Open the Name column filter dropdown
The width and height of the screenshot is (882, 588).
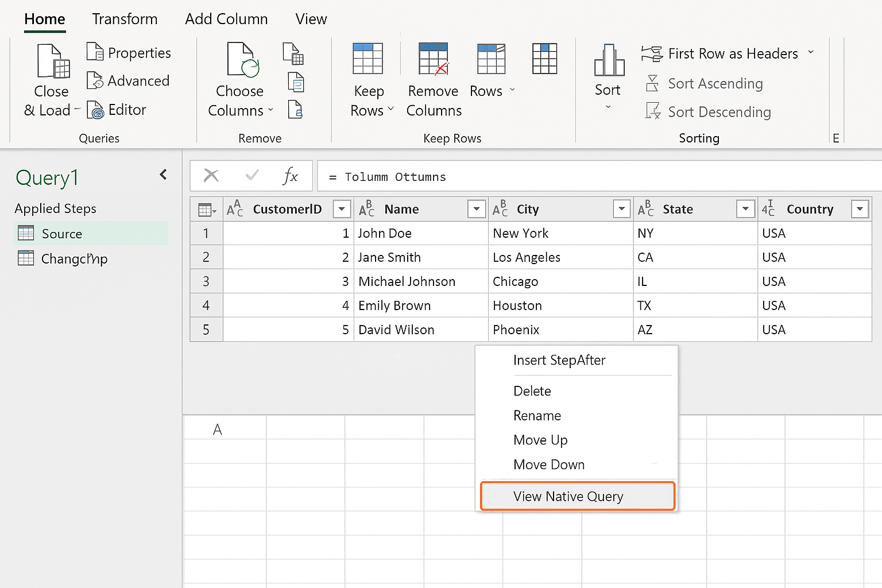pyautogui.click(x=476, y=209)
